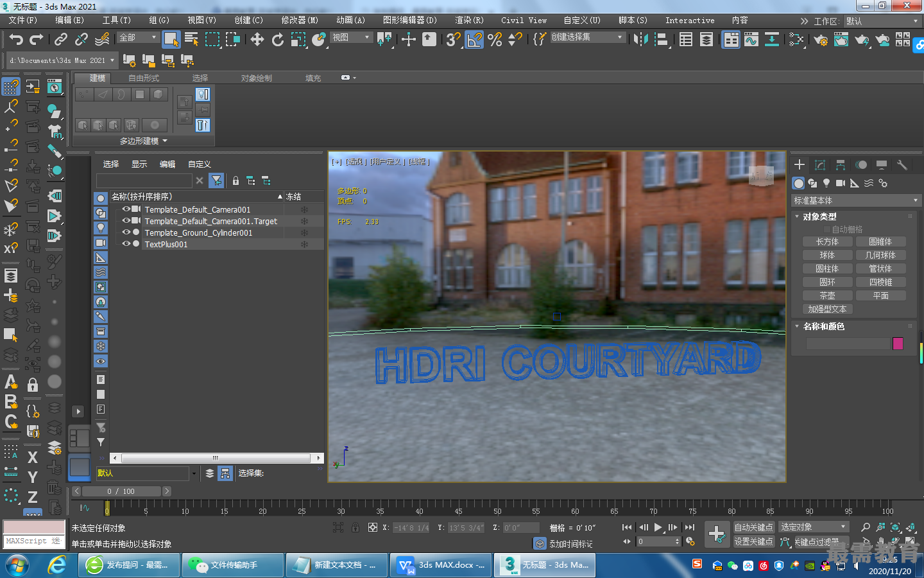Click the Align tool icon

(x=661, y=39)
